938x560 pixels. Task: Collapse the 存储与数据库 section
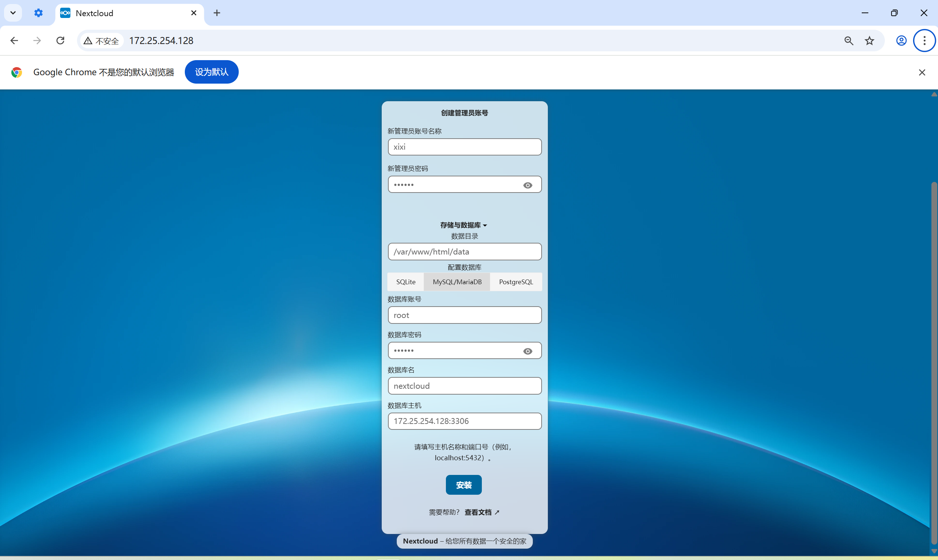[464, 224]
